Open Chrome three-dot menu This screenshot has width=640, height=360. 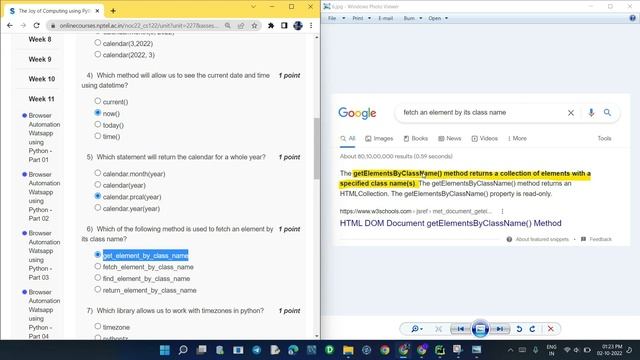coord(311,25)
